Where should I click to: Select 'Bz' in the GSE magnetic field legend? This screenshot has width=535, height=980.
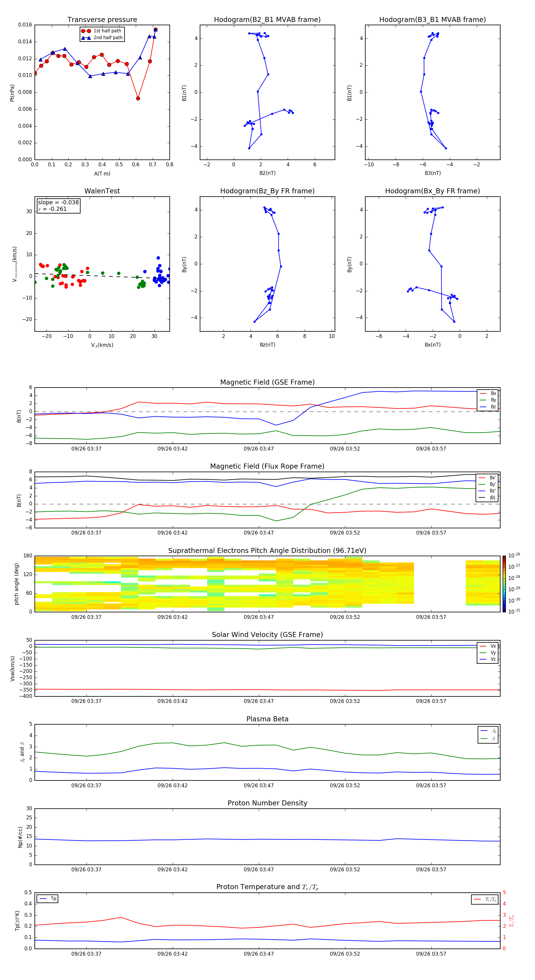[x=488, y=407]
